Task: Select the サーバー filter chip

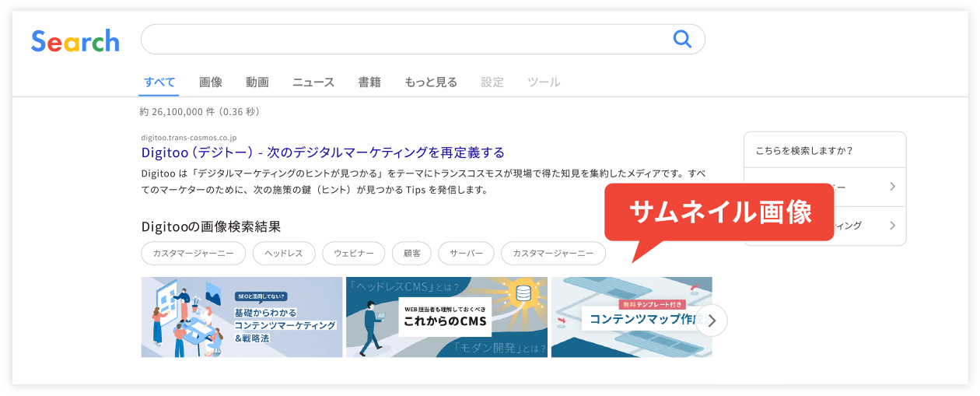Action: [467, 254]
